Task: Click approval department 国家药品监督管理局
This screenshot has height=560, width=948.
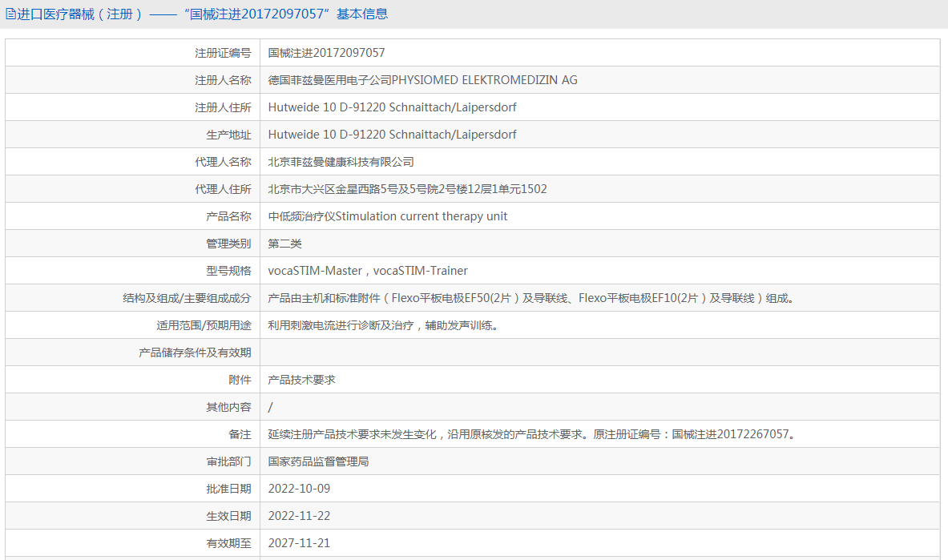Action: (318, 461)
